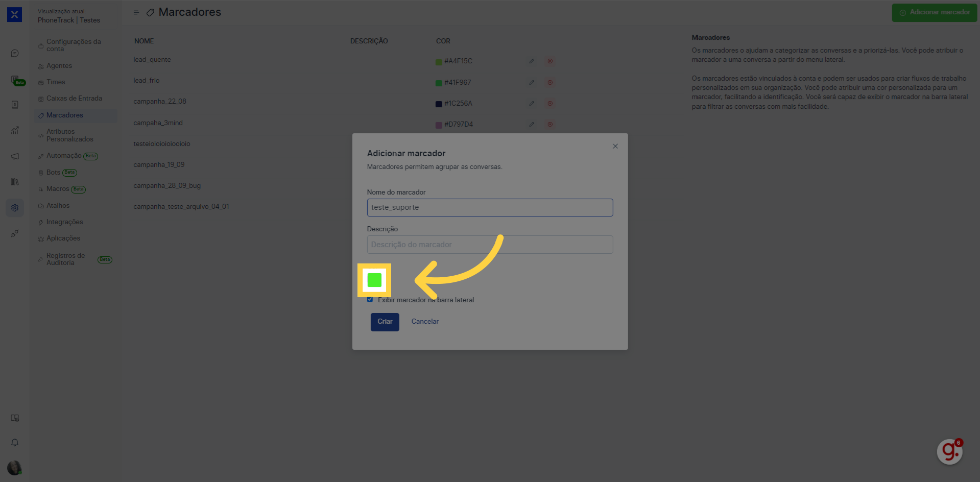
Task: Click the campanha_28_09_bug label name
Action: (x=167, y=186)
